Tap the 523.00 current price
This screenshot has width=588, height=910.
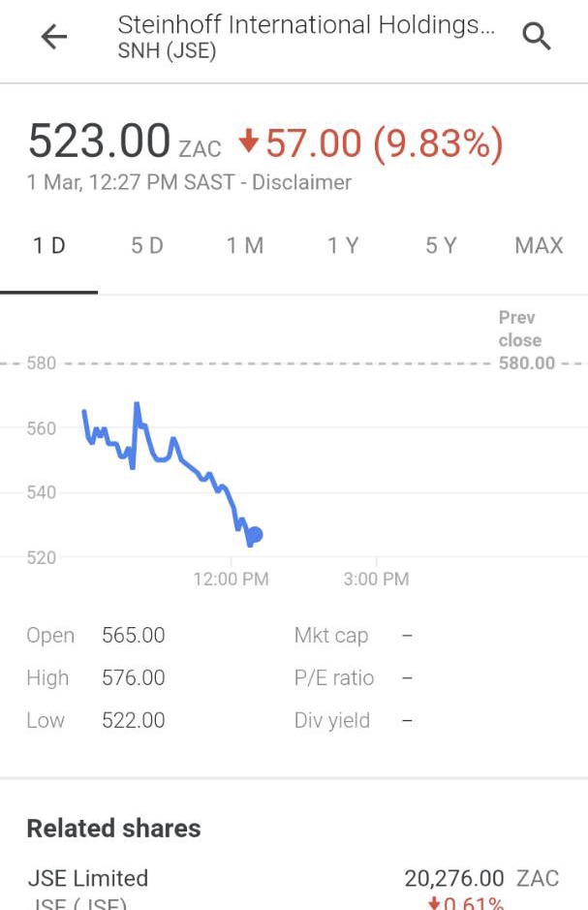tap(100, 141)
